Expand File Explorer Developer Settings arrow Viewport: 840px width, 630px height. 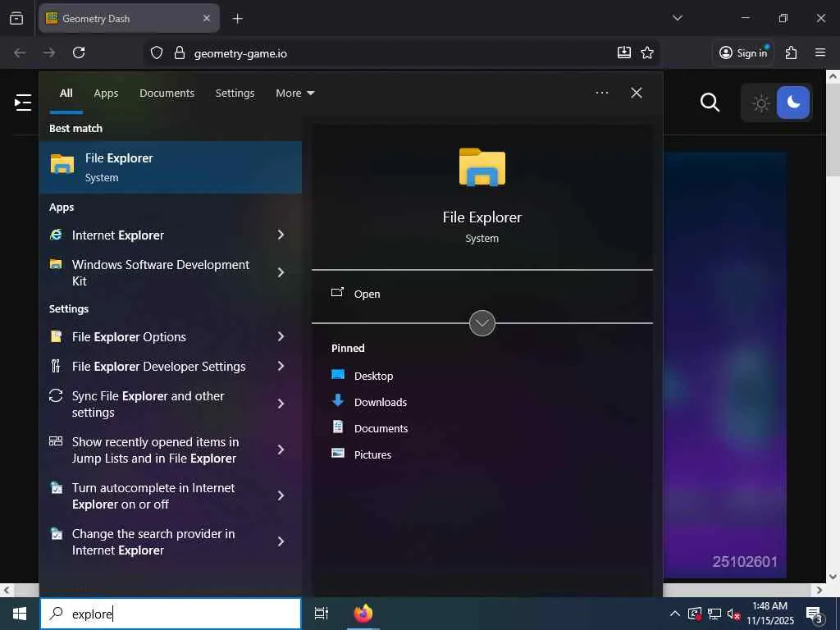point(281,367)
